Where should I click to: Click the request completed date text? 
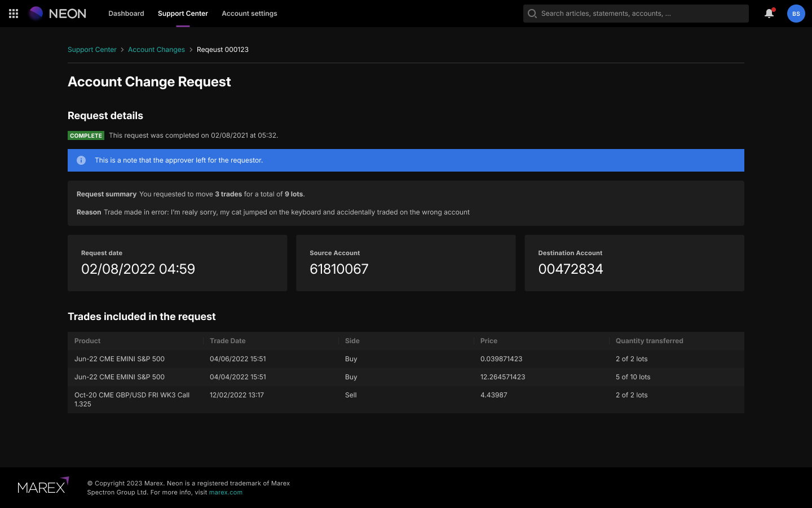[193, 135]
